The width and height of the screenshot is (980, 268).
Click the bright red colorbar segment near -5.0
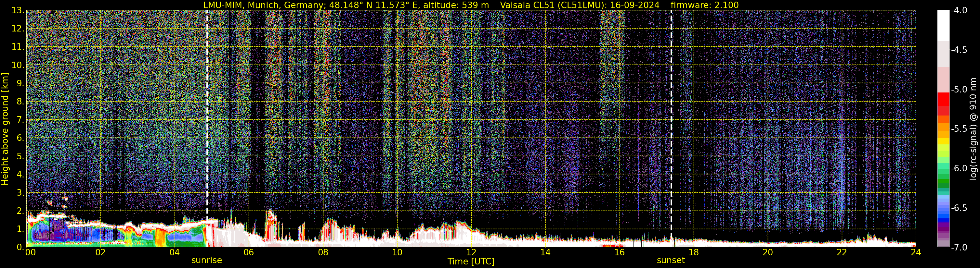pos(943,99)
